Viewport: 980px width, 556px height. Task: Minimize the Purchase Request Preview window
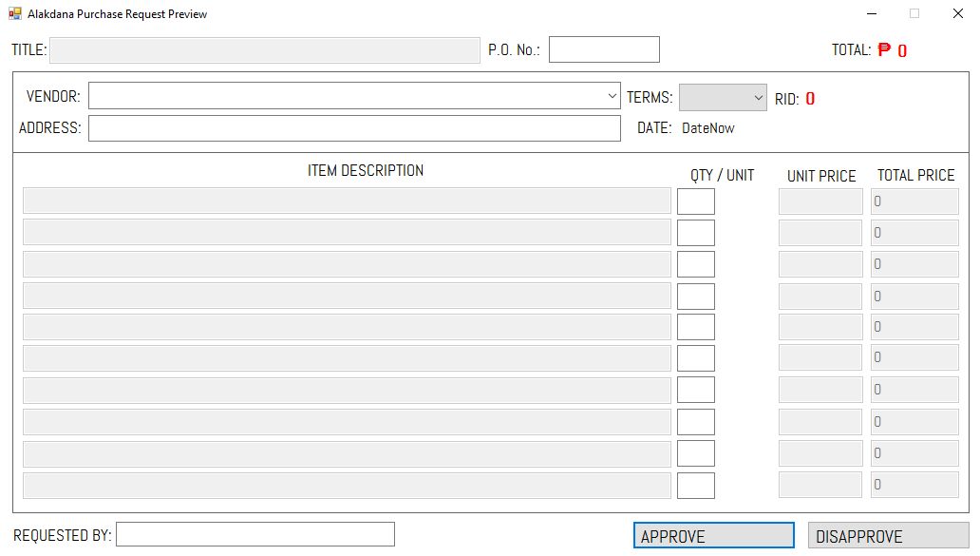pyautogui.click(x=872, y=13)
